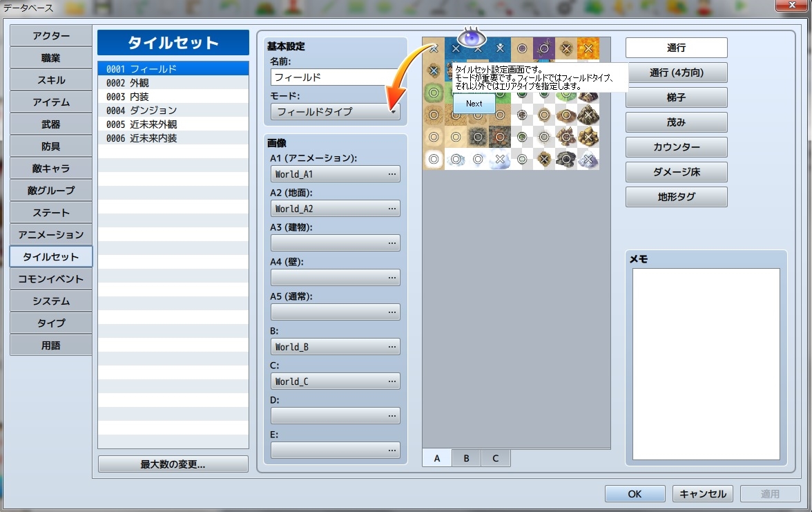Toggle passability on the purple swamp tile
The width and height of the screenshot is (812, 512).
click(x=544, y=48)
